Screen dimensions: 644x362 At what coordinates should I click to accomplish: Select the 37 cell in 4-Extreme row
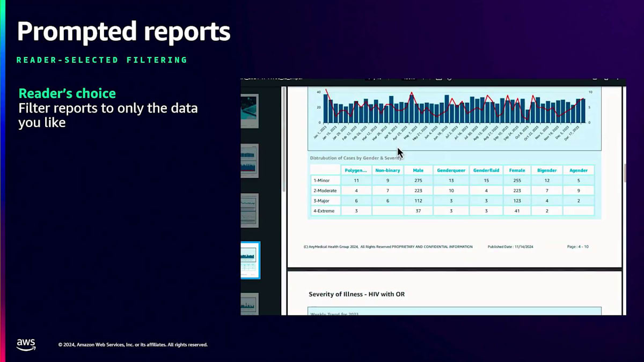[418, 211]
